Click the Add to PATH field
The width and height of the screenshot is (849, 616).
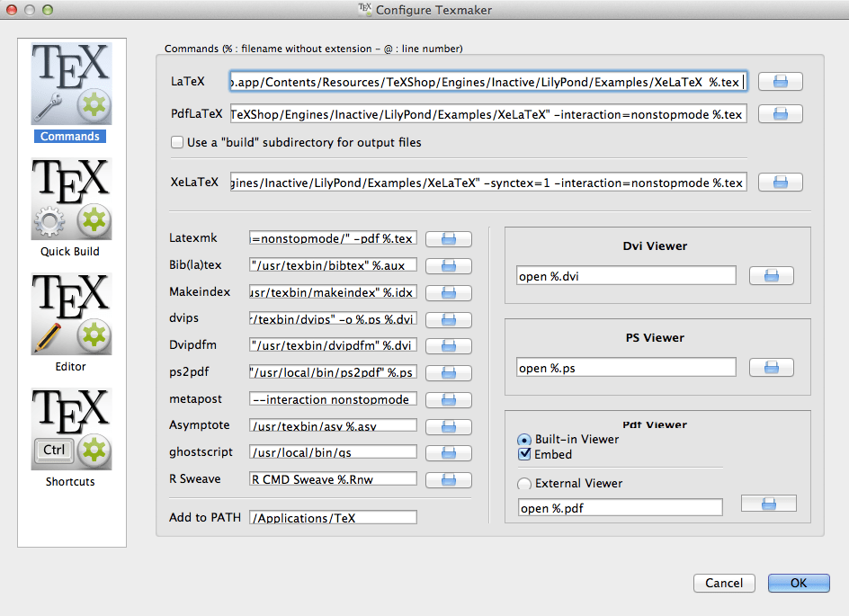[x=333, y=517]
